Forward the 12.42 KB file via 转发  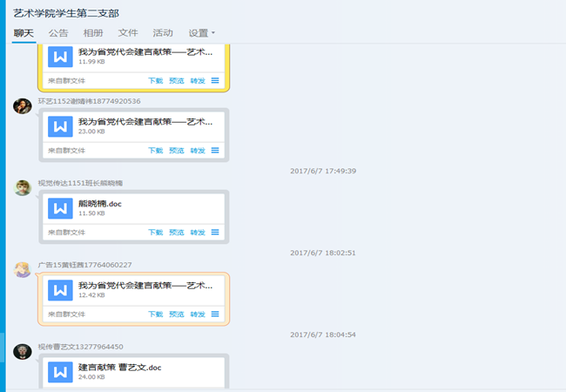(198, 314)
